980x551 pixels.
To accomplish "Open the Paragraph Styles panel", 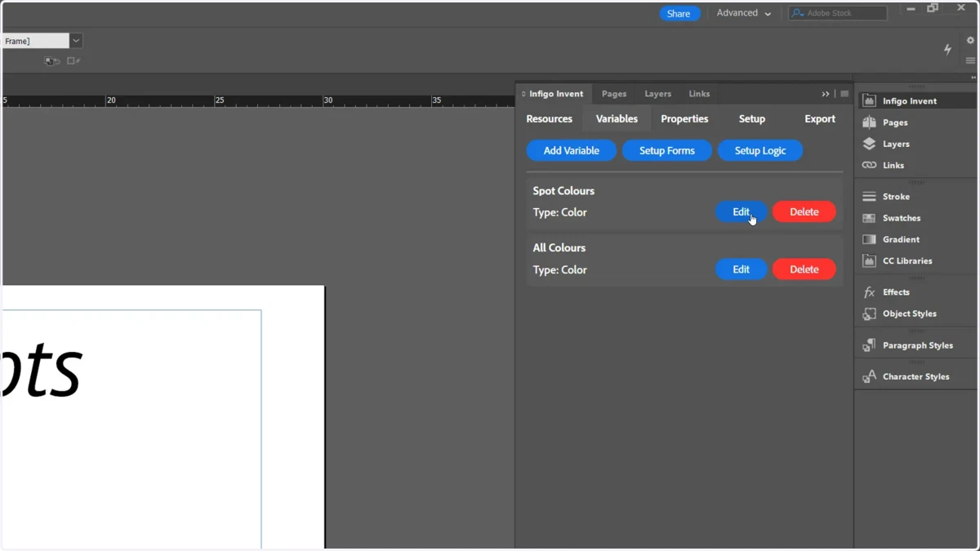I will click(915, 345).
